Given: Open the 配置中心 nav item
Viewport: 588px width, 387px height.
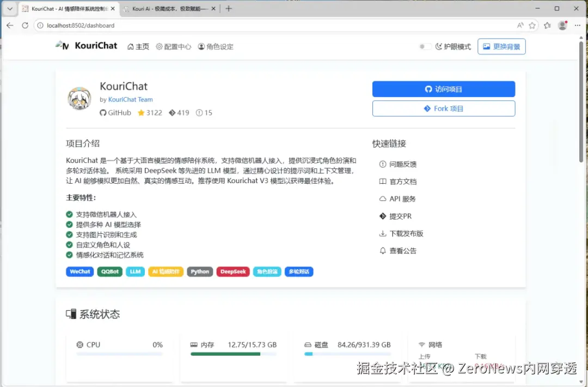Looking at the screenshot, I should (174, 46).
